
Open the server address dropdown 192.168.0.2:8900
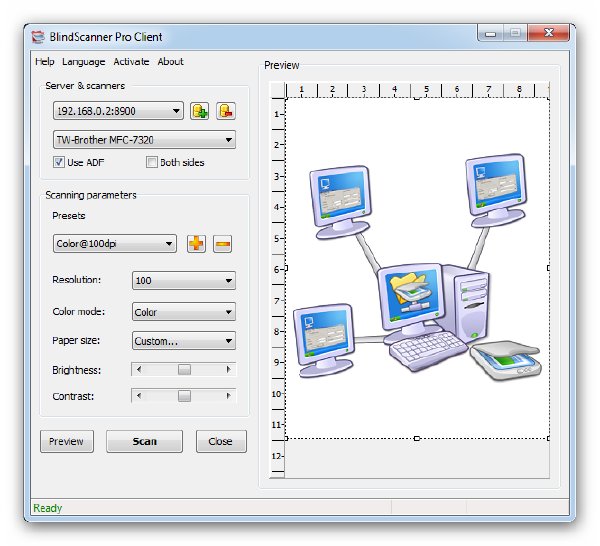point(118,111)
